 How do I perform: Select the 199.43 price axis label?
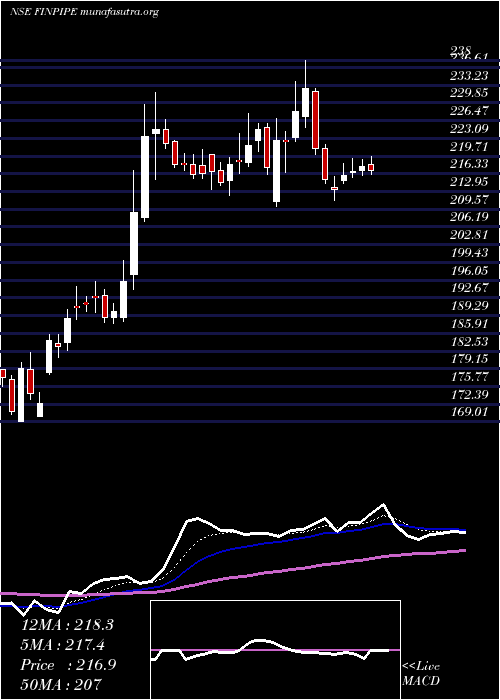point(469,253)
